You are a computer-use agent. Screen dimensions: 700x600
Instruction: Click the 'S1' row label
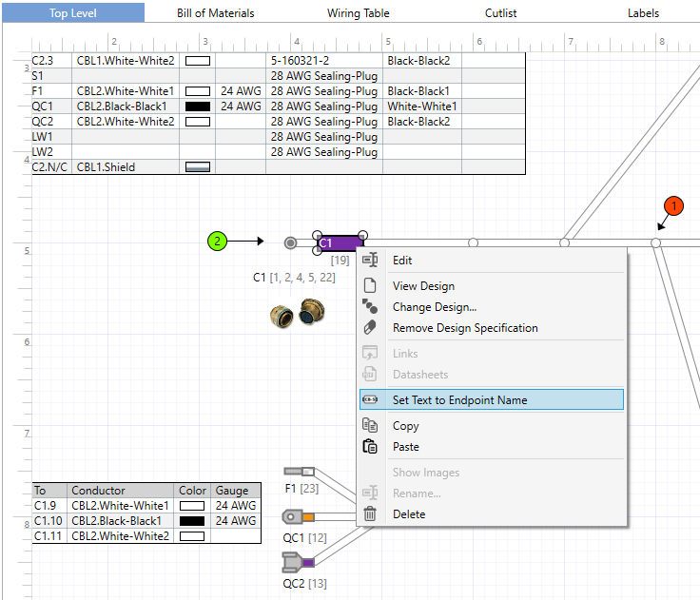click(x=37, y=76)
